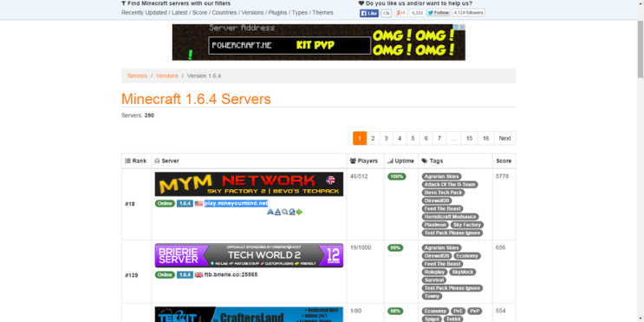Screen dimensions: 644x322
Task: Open the MYM Network server banner
Action: (249, 184)
